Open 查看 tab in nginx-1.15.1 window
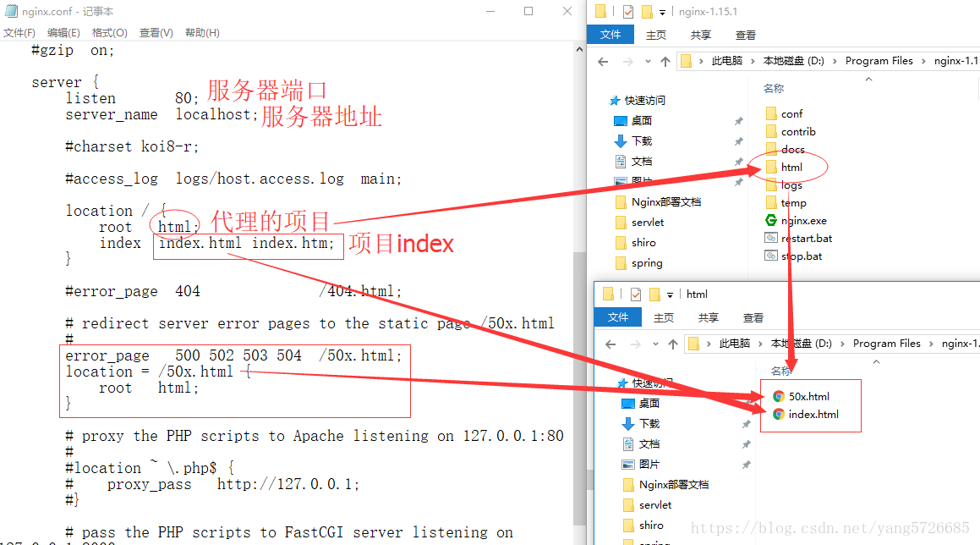The height and width of the screenshot is (545, 980). (x=746, y=35)
